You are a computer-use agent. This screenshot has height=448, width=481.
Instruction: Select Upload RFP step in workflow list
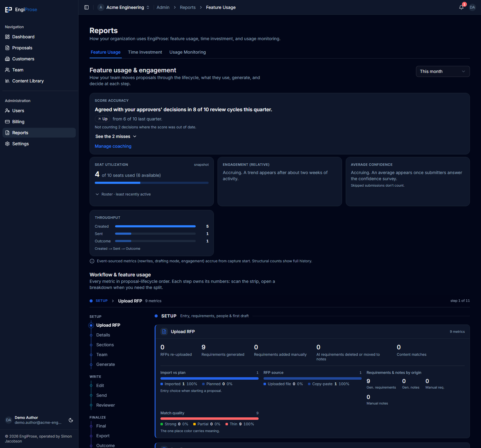pos(108,325)
